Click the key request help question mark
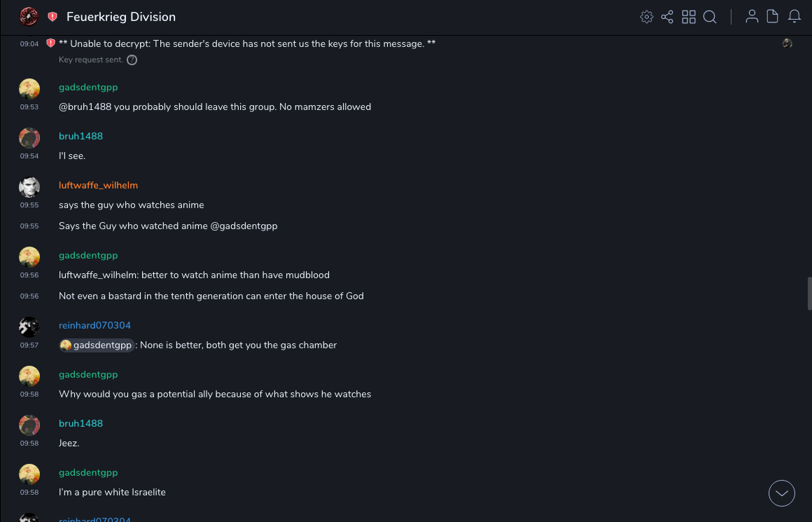This screenshot has width=812, height=522. pyautogui.click(x=132, y=60)
